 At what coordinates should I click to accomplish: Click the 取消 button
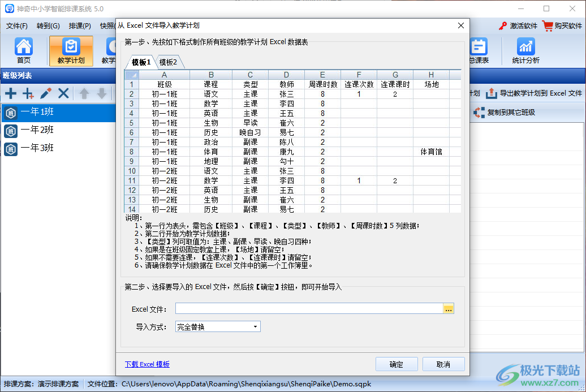[x=443, y=364]
